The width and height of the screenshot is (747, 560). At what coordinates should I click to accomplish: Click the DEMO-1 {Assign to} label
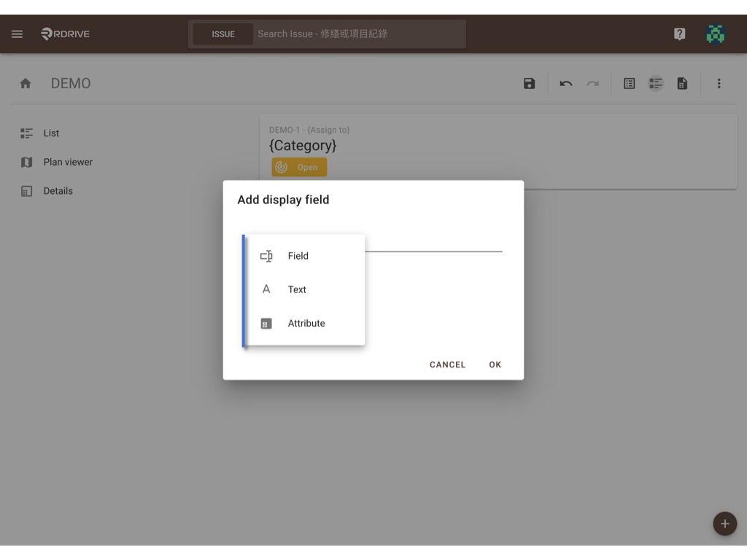(309, 130)
